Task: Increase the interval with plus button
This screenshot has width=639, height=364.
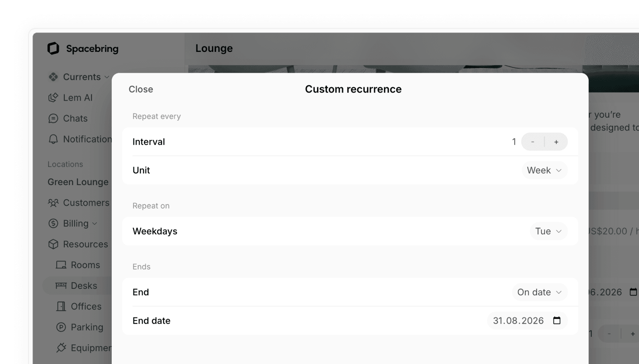Action: pos(556,142)
